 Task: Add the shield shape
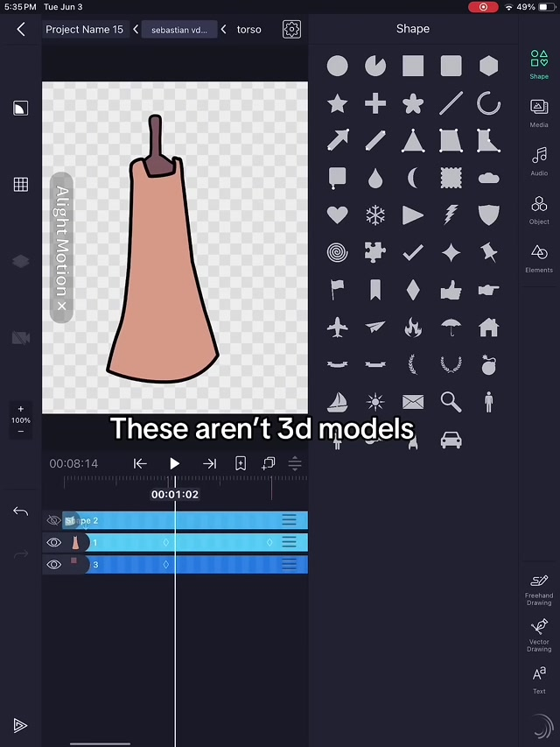[x=488, y=215]
